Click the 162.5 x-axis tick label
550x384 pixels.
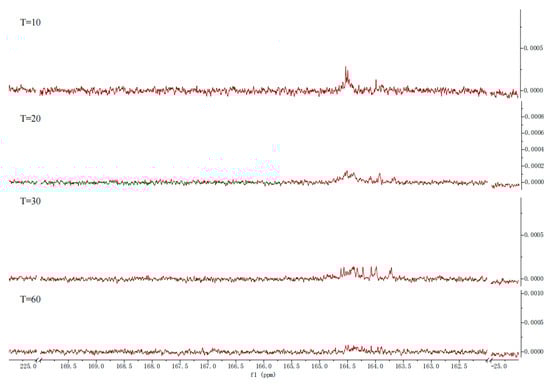pyautogui.click(x=459, y=366)
